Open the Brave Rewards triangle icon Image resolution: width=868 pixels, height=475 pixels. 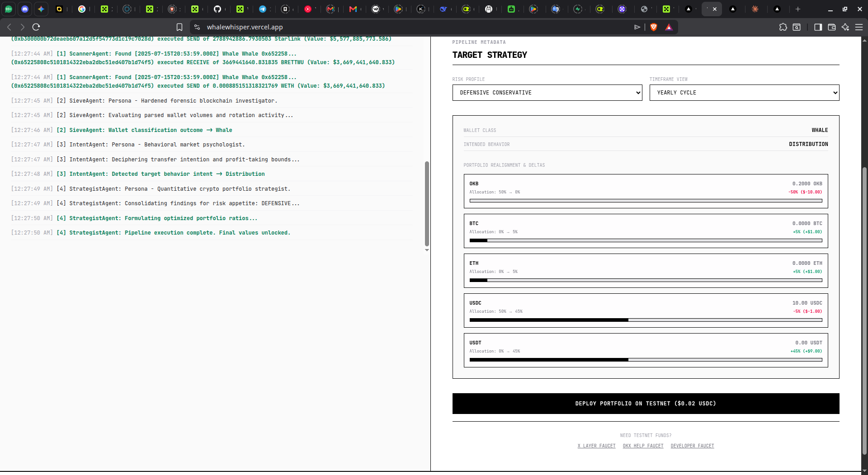pyautogui.click(x=669, y=27)
